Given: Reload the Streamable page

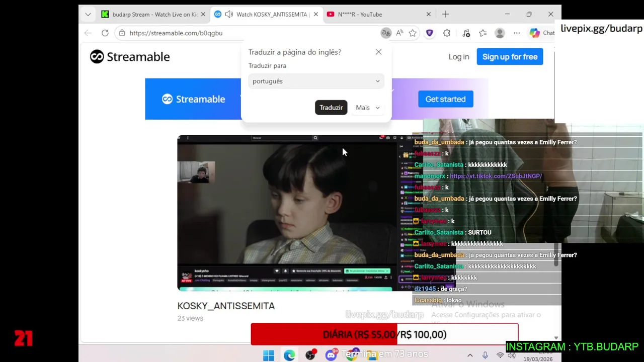Looking at the screenshot, I should pyautogui.click(x=105, y=33).
